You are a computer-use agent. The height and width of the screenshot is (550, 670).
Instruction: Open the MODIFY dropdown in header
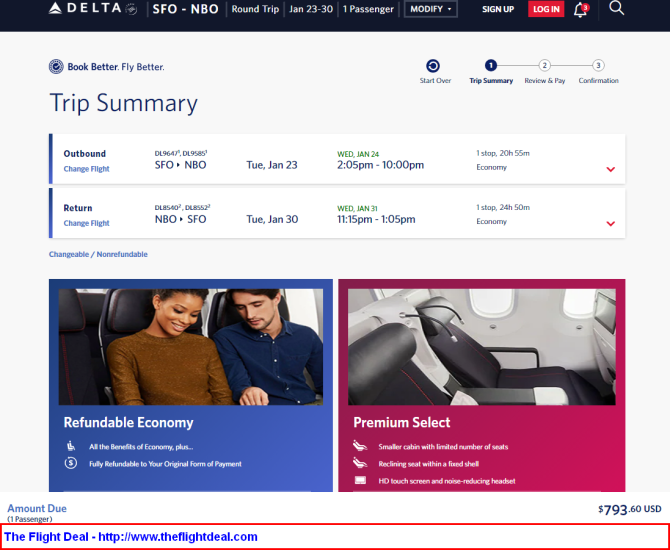[430, 9]
